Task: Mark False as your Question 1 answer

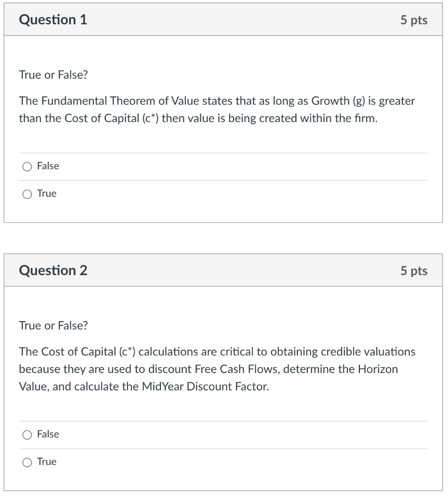Action: [x=28, y=166]
